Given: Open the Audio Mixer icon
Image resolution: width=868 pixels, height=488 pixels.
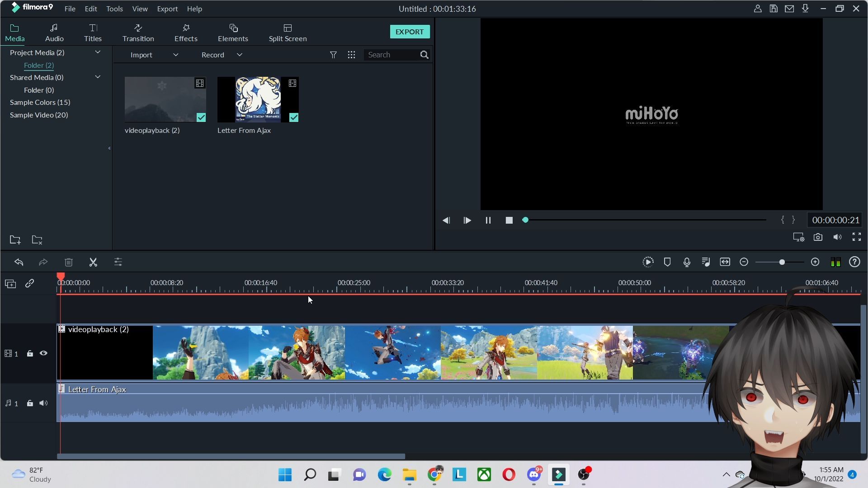Looking at the screenshot, I should pyautogui.click(x=706, y=262).
